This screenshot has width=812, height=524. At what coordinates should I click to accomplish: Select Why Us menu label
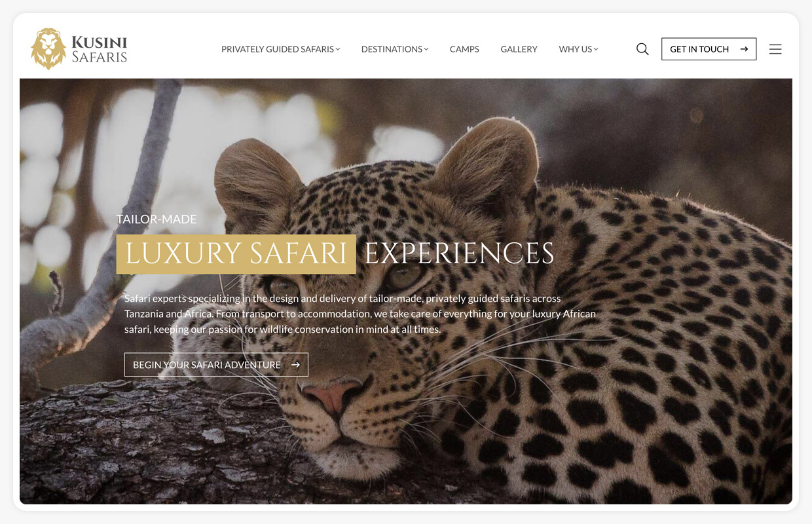575,49
